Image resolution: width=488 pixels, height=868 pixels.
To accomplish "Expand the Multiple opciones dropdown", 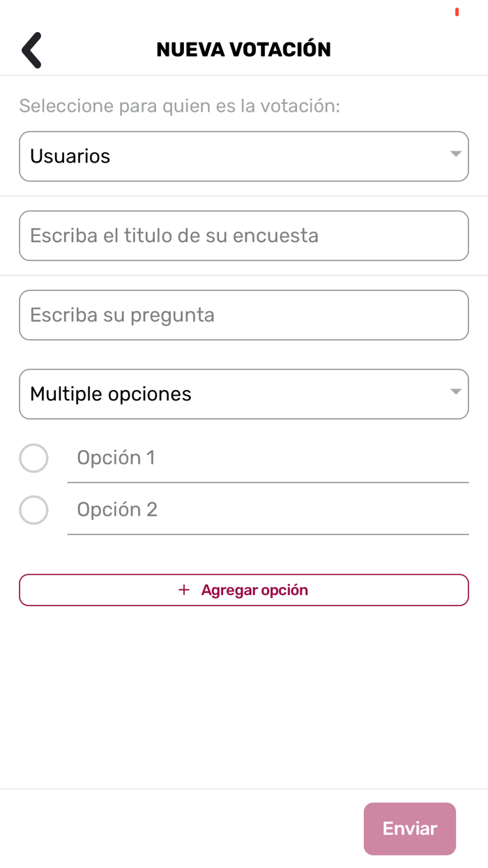I will coord(243,394).
